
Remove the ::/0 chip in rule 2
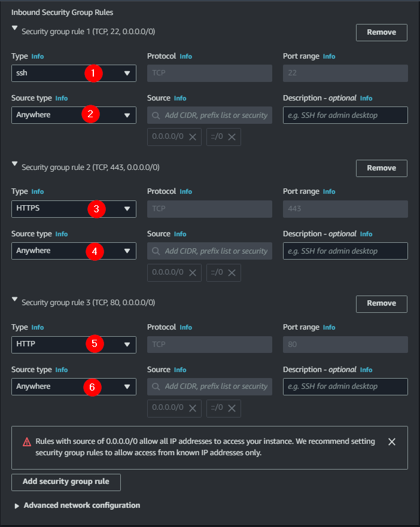(232, 273)
